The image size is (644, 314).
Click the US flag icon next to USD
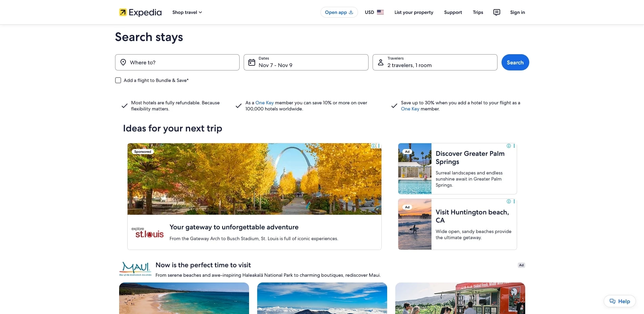pos(380,12)
